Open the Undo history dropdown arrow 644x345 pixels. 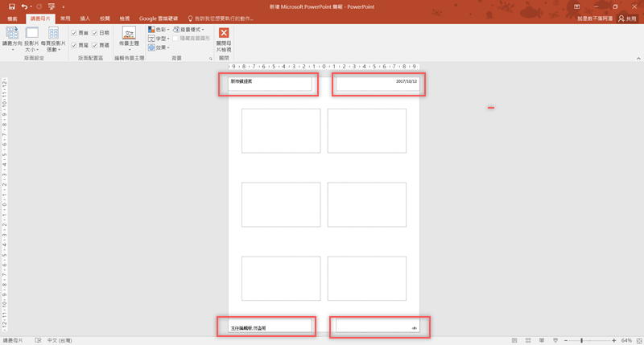pos(31,6)
